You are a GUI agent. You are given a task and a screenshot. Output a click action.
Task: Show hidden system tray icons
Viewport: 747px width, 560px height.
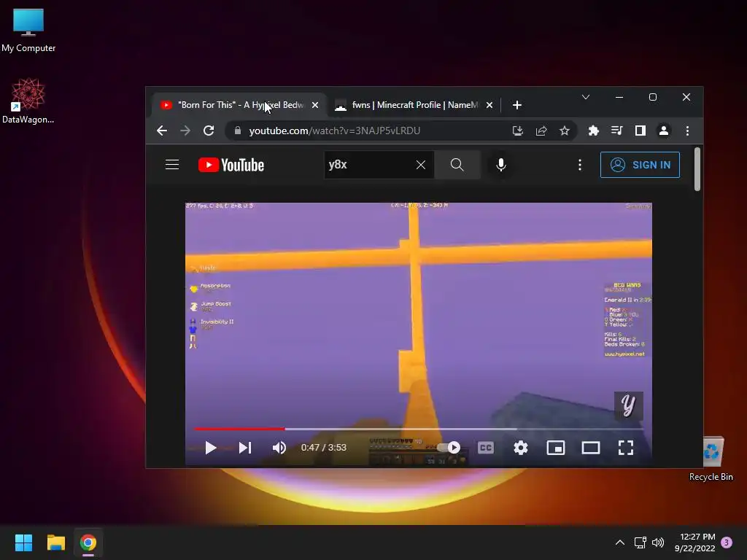tap(620, 542)
